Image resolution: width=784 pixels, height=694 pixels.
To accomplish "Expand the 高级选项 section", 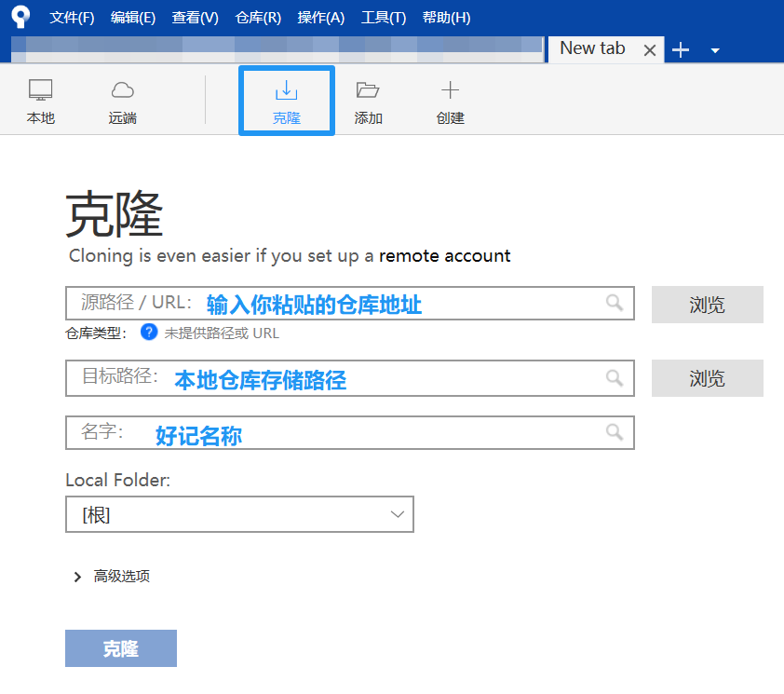I will tap(112, 577).
